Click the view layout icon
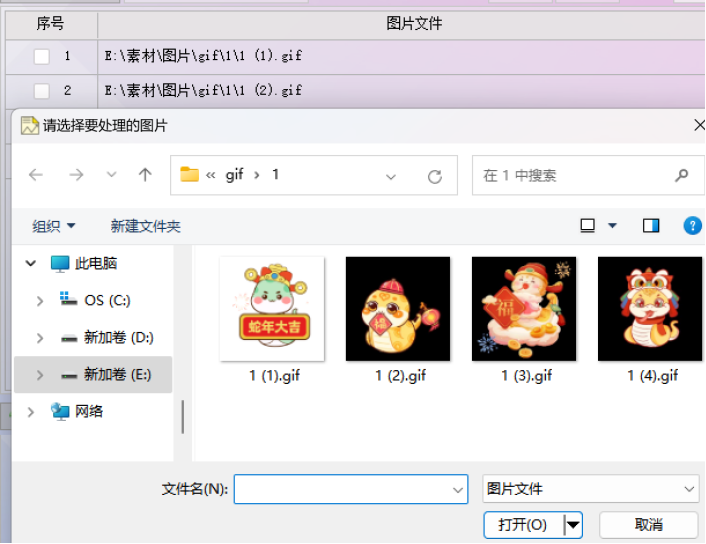 point(589,226)
